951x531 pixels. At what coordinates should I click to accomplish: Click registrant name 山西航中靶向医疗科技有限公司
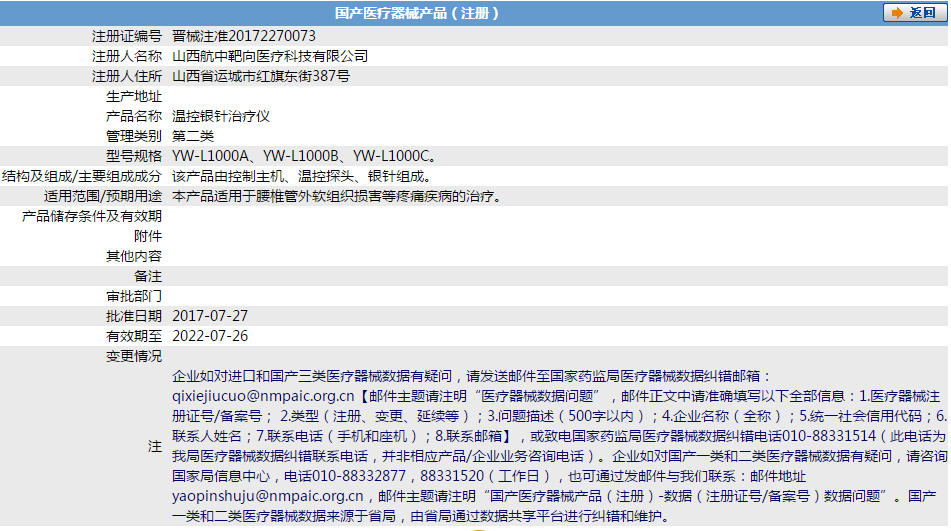coord(270,56)
